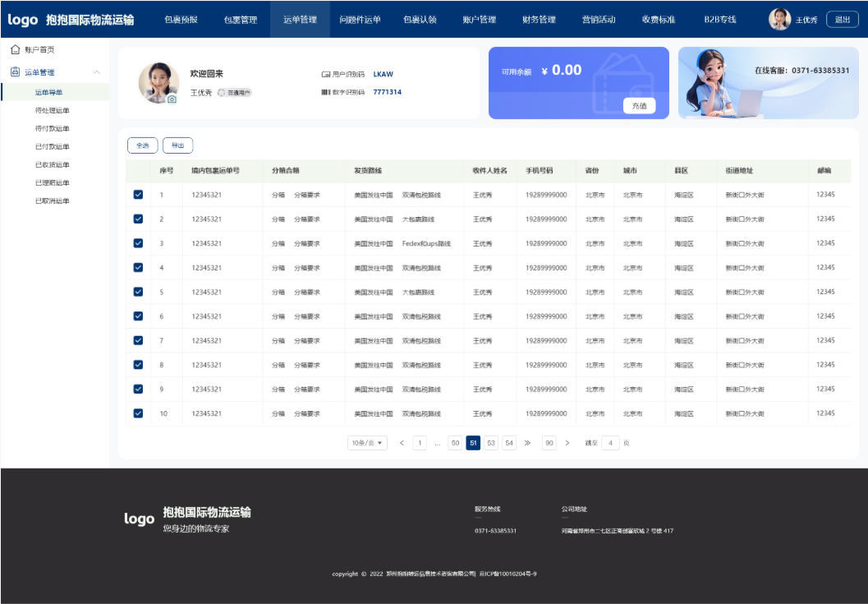Click the 导出 export button
The image size is (868, 604).
pos(177,145)
